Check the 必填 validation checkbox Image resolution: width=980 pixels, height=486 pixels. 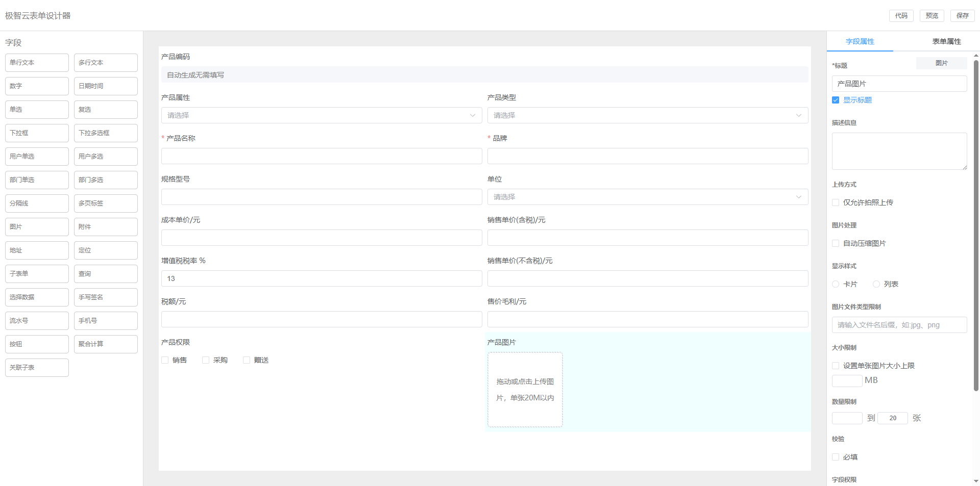[836, 457]
